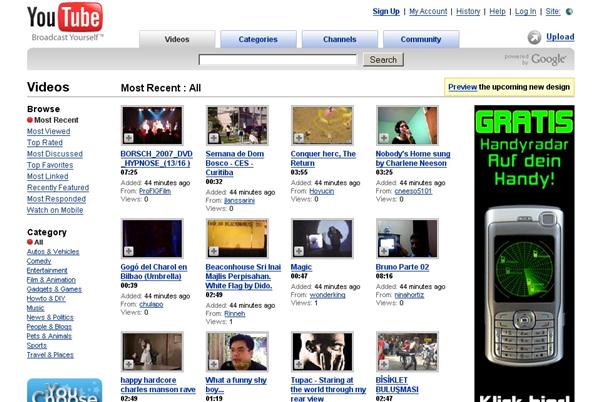Image resolution: width=600 pixels, height=402 pixels.
Task: Browse the Most Viewed videos list
Action: click(x=48, y=131)
